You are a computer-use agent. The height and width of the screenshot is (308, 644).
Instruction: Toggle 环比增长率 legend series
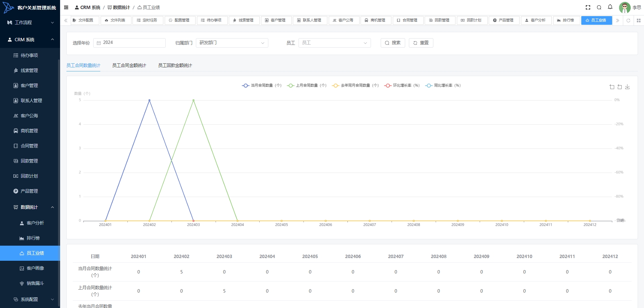tap(402, 85)
